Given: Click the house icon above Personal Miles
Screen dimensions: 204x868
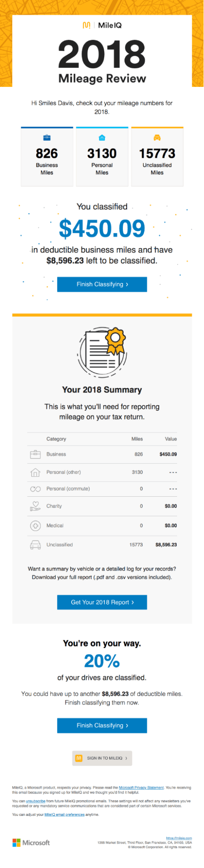Looking at the screenshot, I should pos(102,138).
